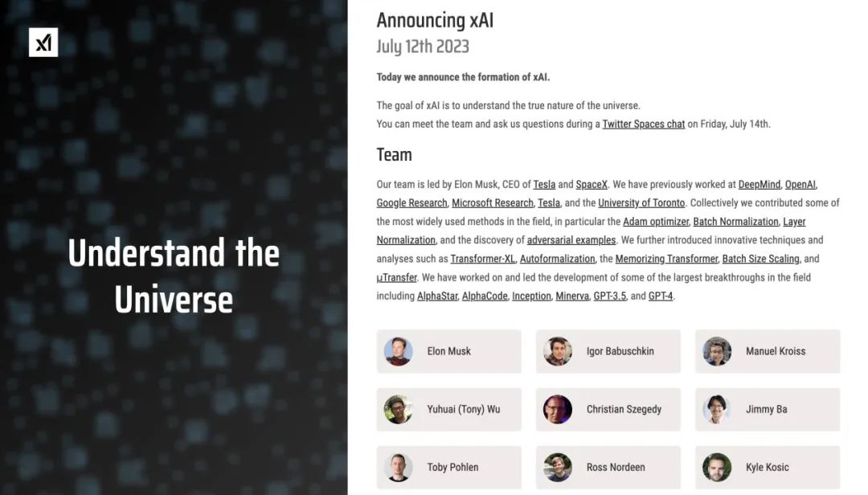Screen dimensions: 868x495
Task: Click Jimmy Ba's avatar
Action: 717,409
